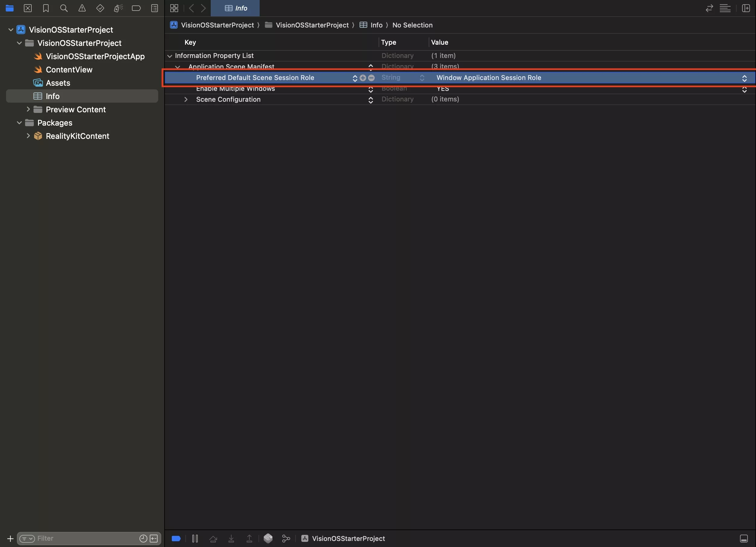756x547 pixels.
Task: Click the Type column header
Action: point(389,42)
